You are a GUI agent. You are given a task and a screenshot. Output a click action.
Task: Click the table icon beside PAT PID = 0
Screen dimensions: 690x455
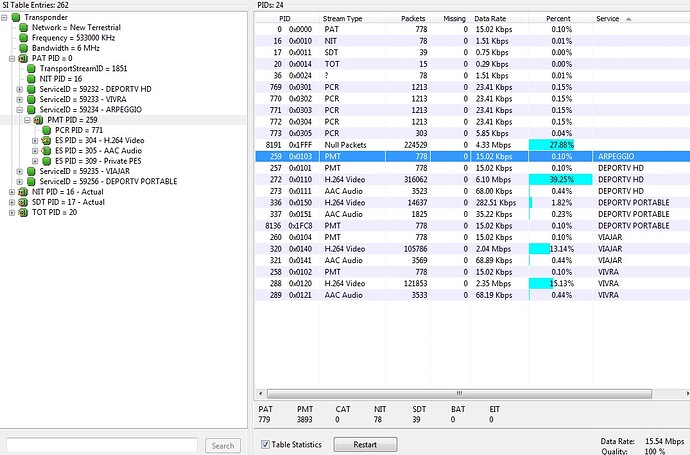coord(23,59)
